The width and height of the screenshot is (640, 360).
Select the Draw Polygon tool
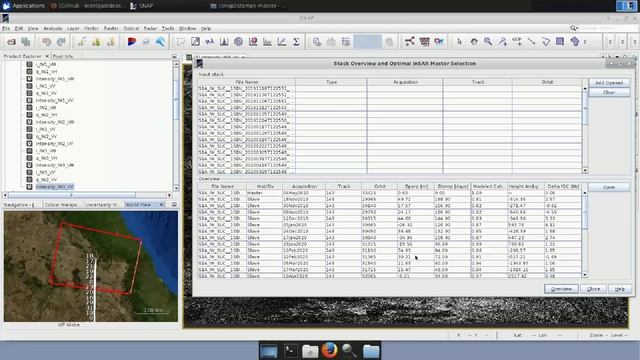(575, 42)
